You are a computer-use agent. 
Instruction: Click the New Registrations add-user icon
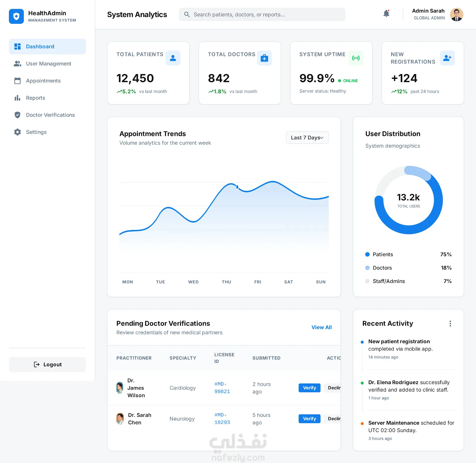pyautogui.click(x=447, y=58)
